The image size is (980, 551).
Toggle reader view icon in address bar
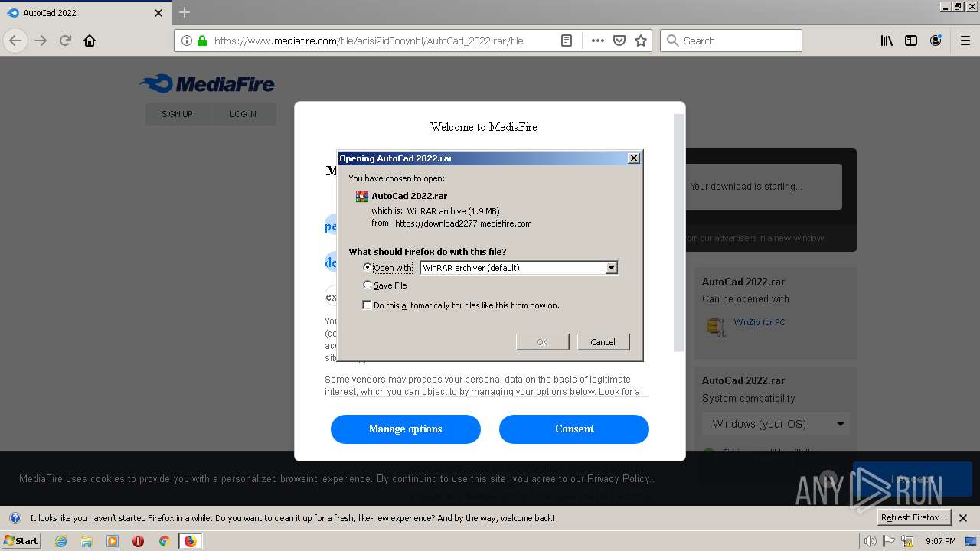click(567, 41)
